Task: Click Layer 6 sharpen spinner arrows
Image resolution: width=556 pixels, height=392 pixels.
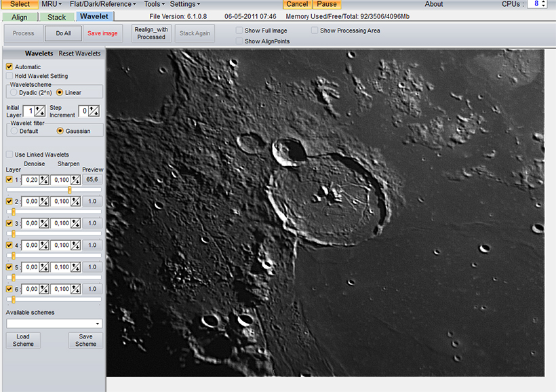Action: click(75, 290)
